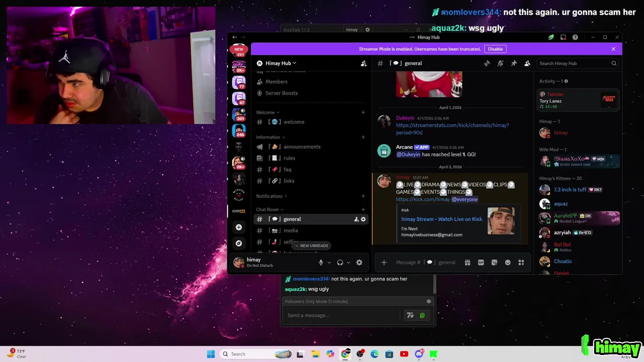Open the Apps launcher icon in message bar
This screenshot has width=644, height=362.
click(521, 262)
